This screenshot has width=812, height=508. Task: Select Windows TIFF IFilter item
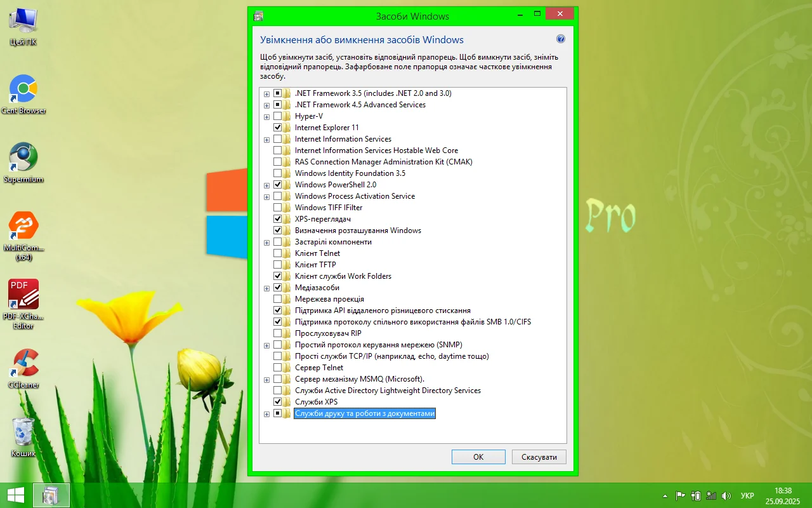[x=328, y=208]
